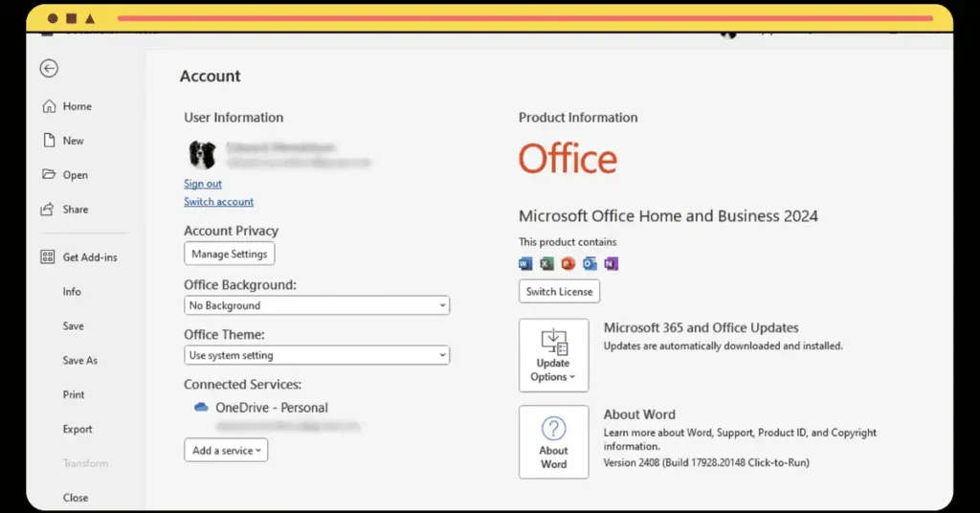980x513 pixels.
Task: Click the OneNote app icon under product contents
Action: point(611,264)
